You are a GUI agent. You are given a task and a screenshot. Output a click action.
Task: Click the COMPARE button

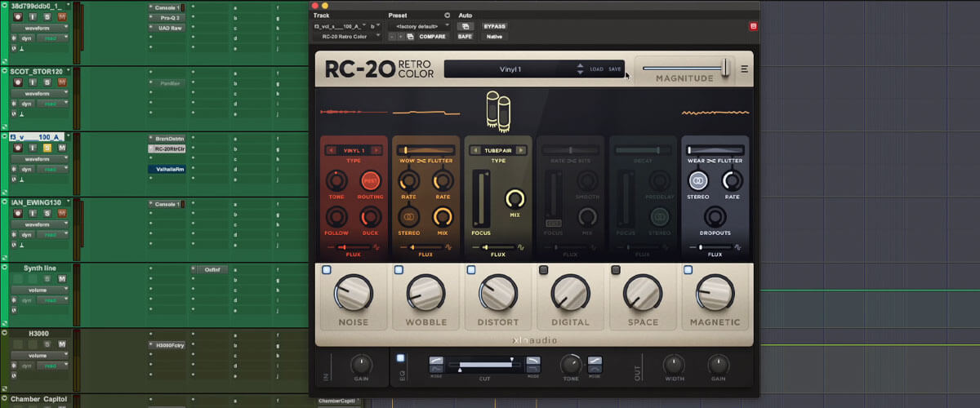pyautogui.click(x=433, y=37)
